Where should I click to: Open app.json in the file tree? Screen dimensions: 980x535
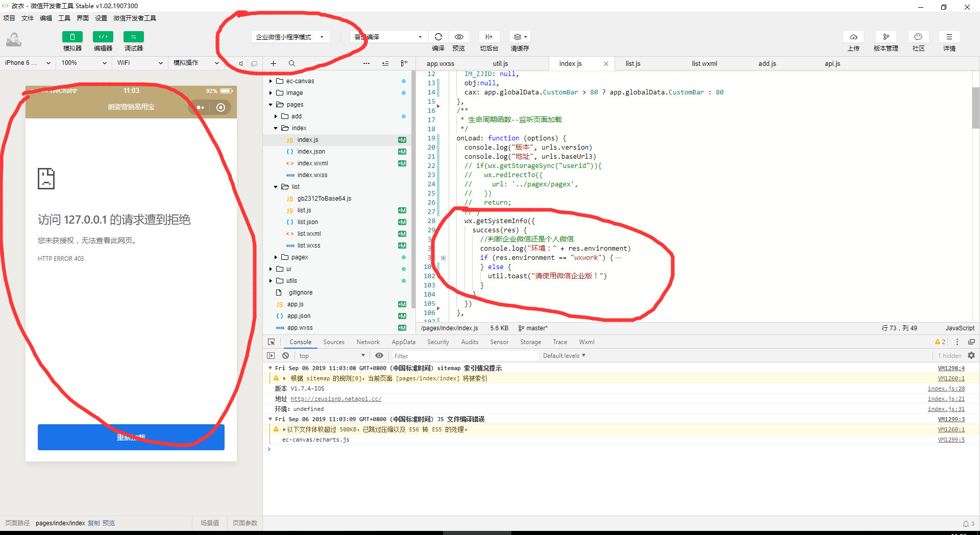[299, 316]
